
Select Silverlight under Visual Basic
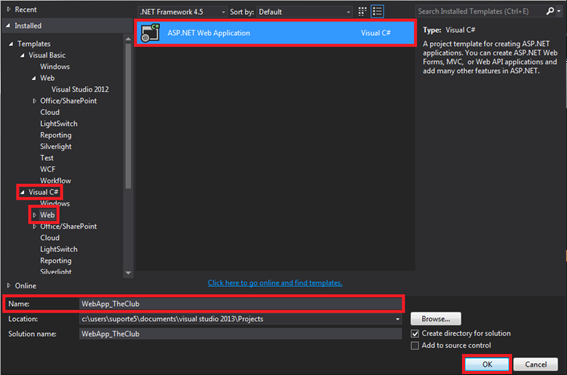(56, 146)
